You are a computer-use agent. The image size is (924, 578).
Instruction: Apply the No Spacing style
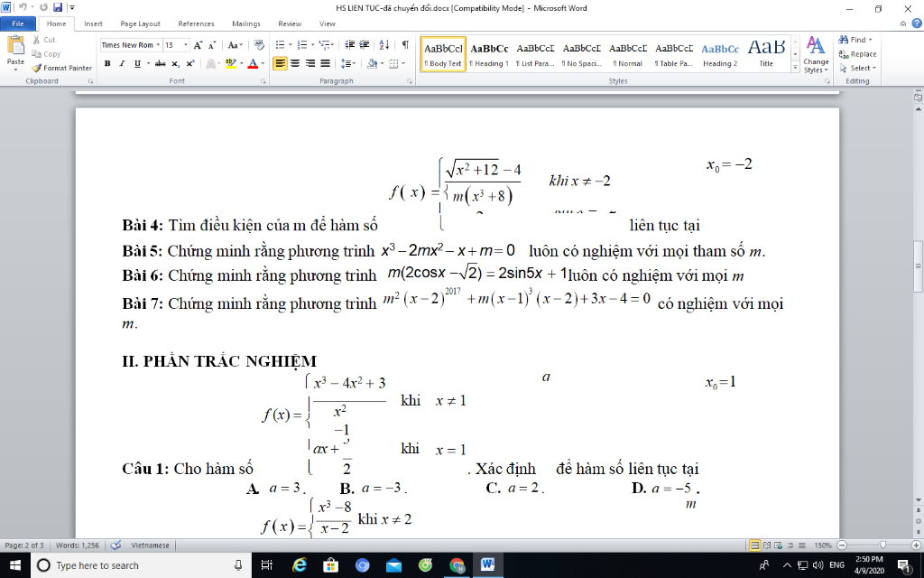pyautogui.click(x=582, y=54)
